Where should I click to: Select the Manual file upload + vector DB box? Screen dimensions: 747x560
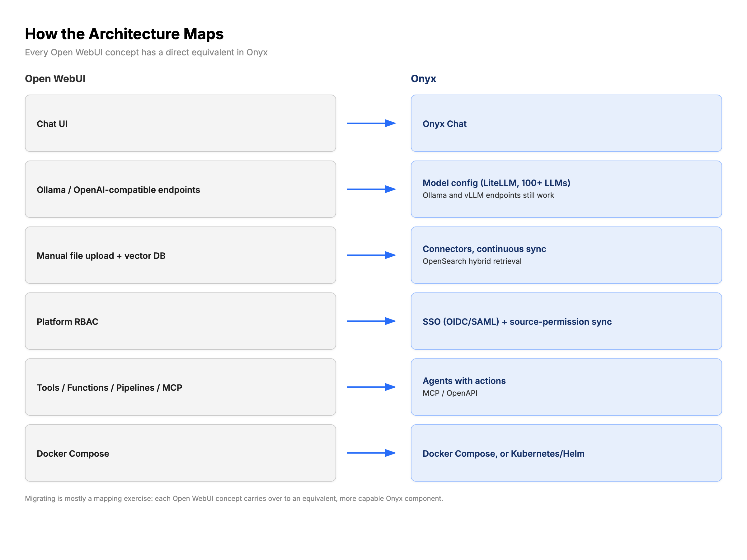tap(180, 255)
